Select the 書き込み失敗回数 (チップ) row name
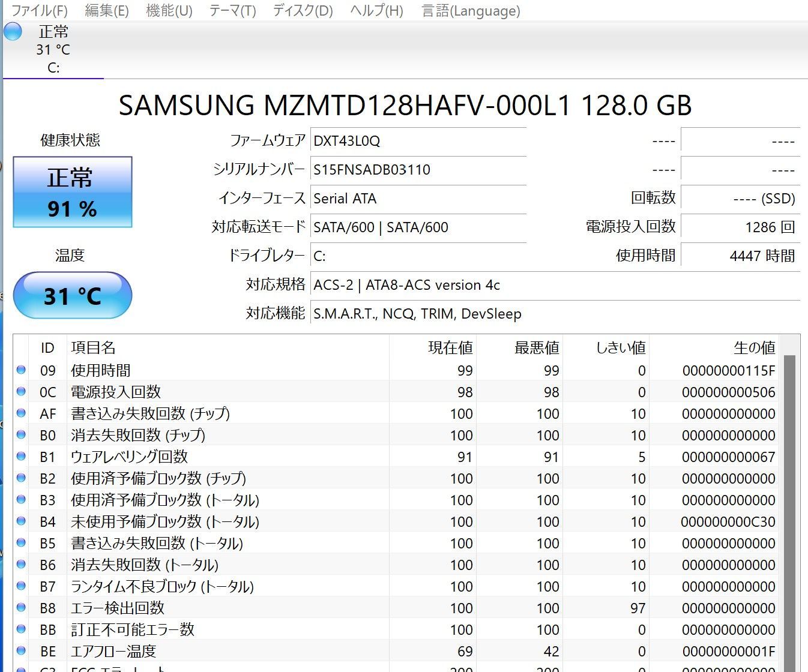This screenshot has width=808, height=672. 150,413
